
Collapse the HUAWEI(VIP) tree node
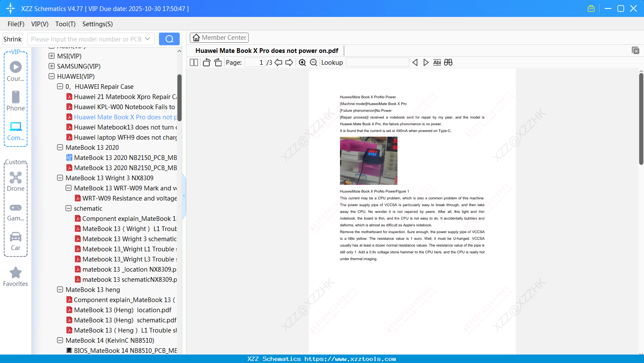pyautogui.click(x=52, y=76)
